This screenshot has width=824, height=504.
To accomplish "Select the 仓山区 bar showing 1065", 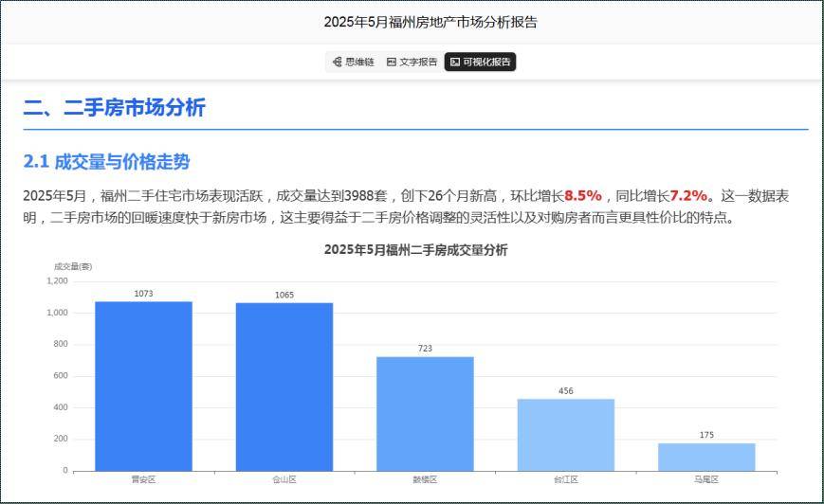I will point(284,387).
